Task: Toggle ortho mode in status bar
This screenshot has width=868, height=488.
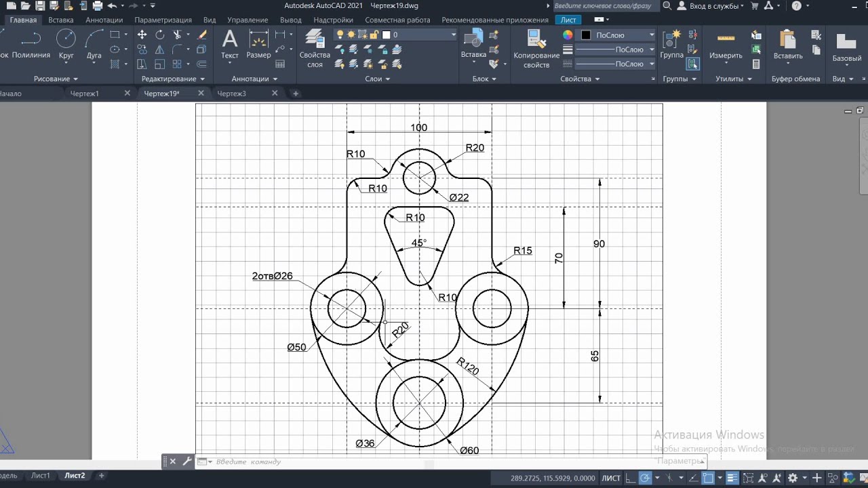Action: [x=630, y=478]
